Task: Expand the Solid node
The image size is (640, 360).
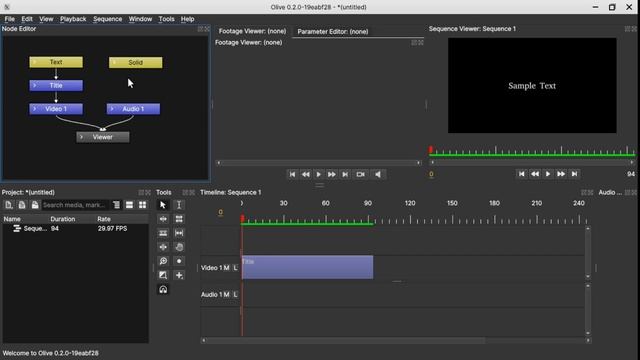Action: 114,62
